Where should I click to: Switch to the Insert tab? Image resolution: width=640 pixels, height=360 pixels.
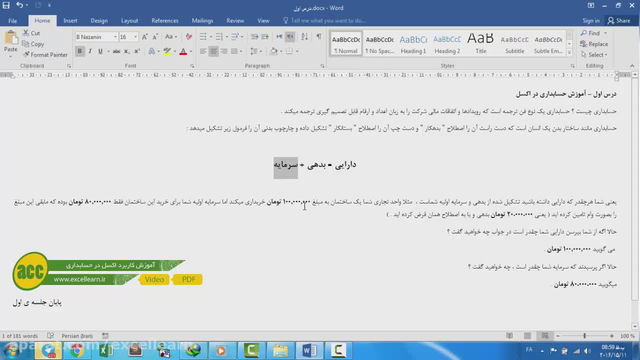click(70, 20)
